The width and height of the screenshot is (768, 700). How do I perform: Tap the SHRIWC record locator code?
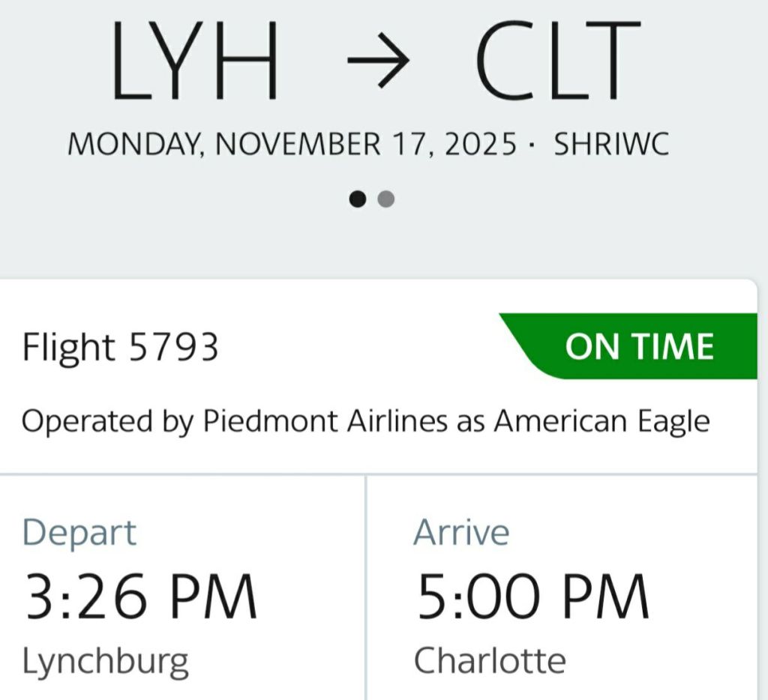pyautogui.click(x=610, y=143)
